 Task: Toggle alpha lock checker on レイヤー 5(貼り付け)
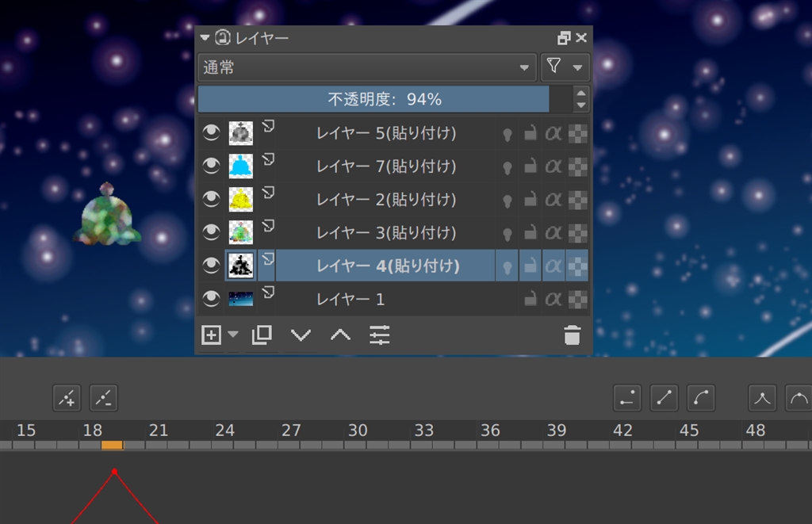pos(578,134)
